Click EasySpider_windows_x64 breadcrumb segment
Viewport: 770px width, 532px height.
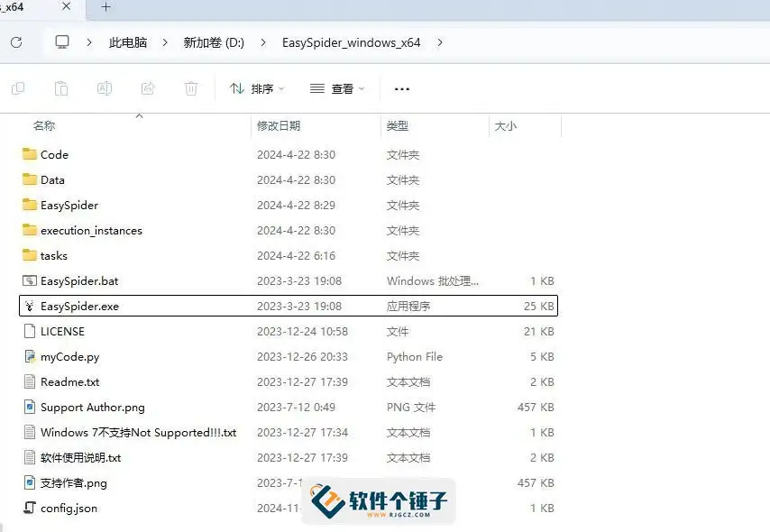[x=351, y=42]
